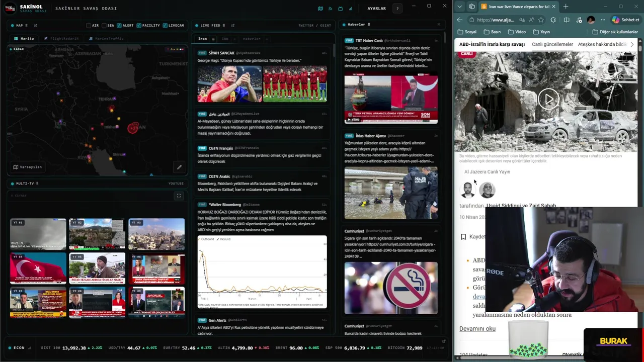
Task: Pop out the MAP panel
Action: coord(35,25)
